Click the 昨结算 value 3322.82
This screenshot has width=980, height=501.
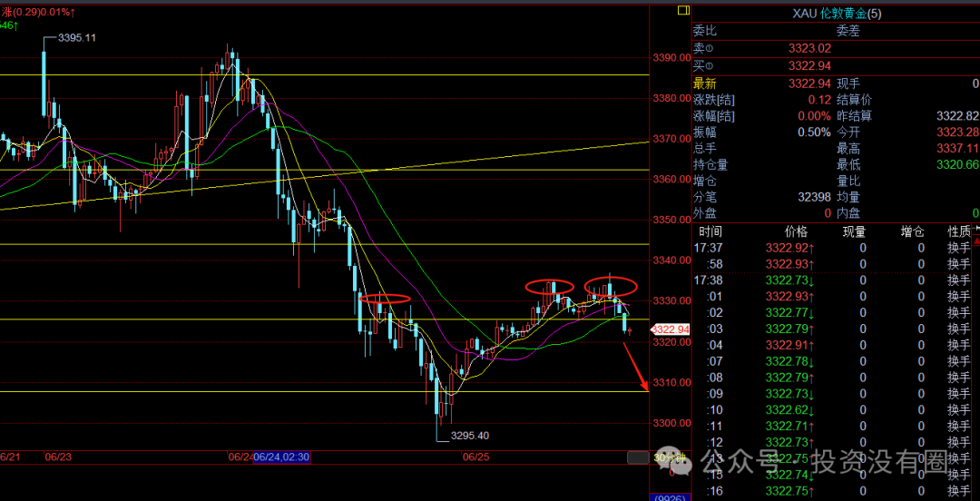pos(957,115)
